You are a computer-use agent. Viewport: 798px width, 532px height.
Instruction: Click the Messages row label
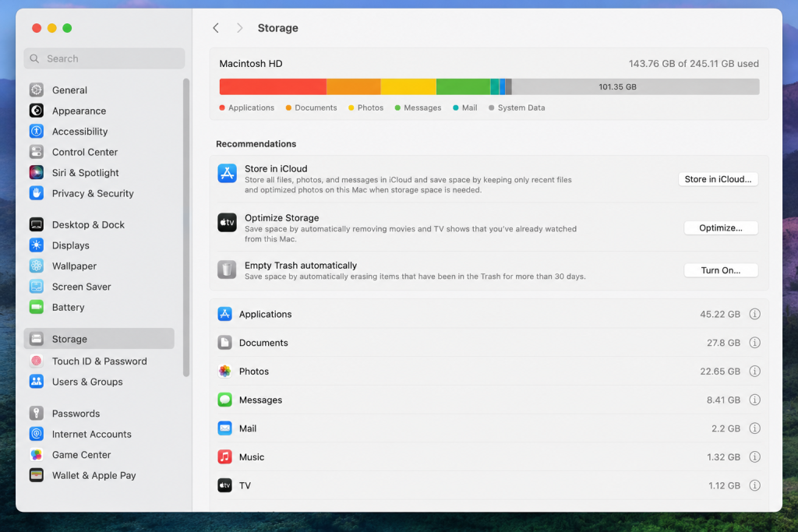(x=260, y=400)
